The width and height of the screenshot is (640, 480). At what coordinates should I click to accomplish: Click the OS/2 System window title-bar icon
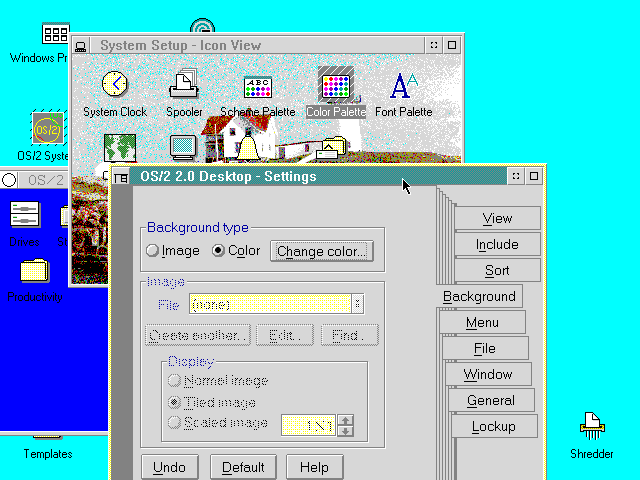9,180
